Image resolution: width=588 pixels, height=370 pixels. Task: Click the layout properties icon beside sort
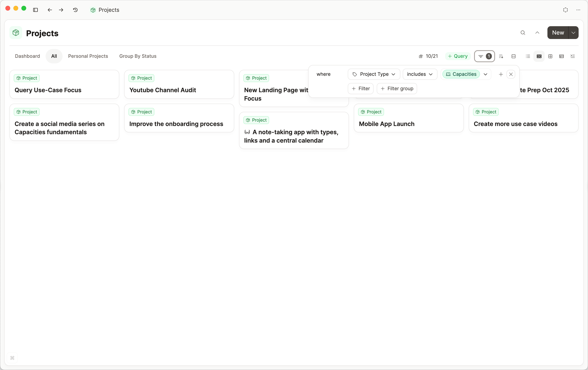[x=513, y=56]
